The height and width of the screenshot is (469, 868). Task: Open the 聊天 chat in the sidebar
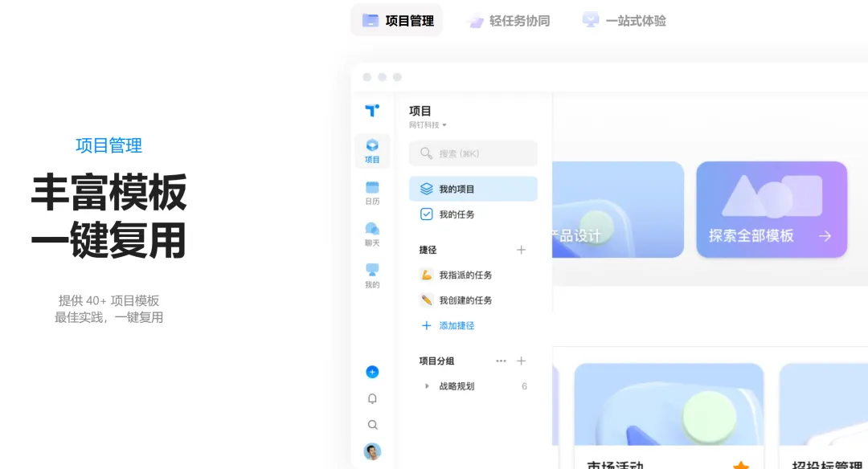tap(372, 234)
